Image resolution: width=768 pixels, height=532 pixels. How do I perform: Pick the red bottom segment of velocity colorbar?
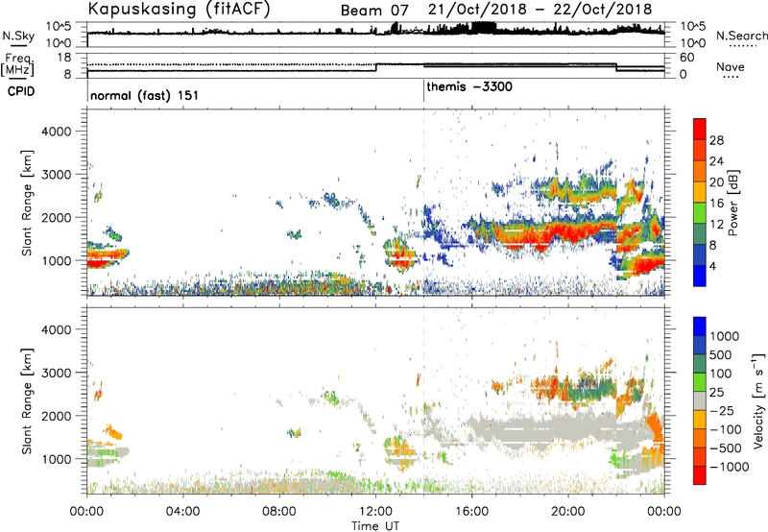pos(700,475)
